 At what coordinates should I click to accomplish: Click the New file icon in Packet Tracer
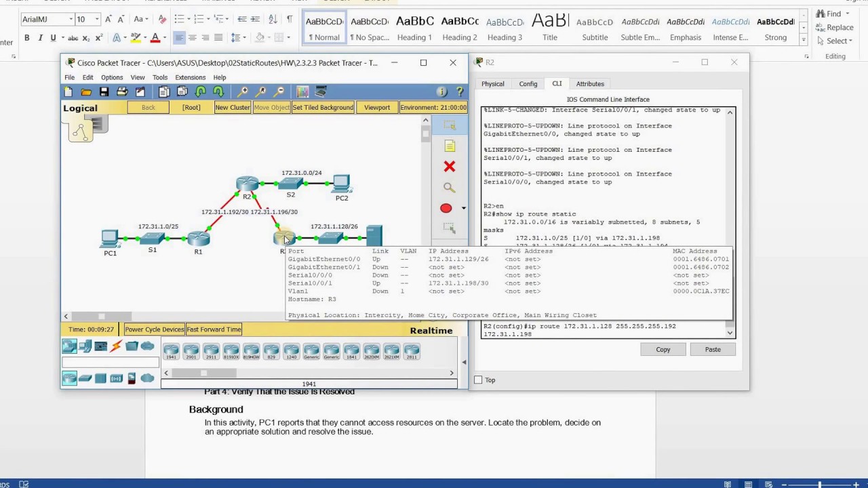point(68,92)
